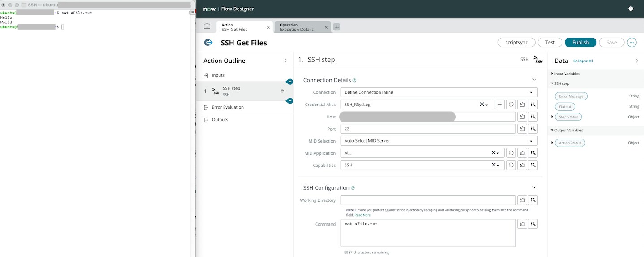Add a step below SSH step
This screenshot has height=257, width=644.
click(x=290, y=101)
